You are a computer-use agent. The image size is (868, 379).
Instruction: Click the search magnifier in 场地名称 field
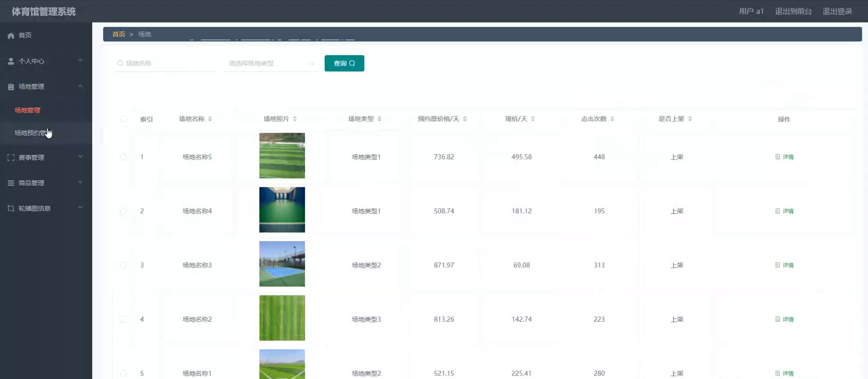(120, 63)
